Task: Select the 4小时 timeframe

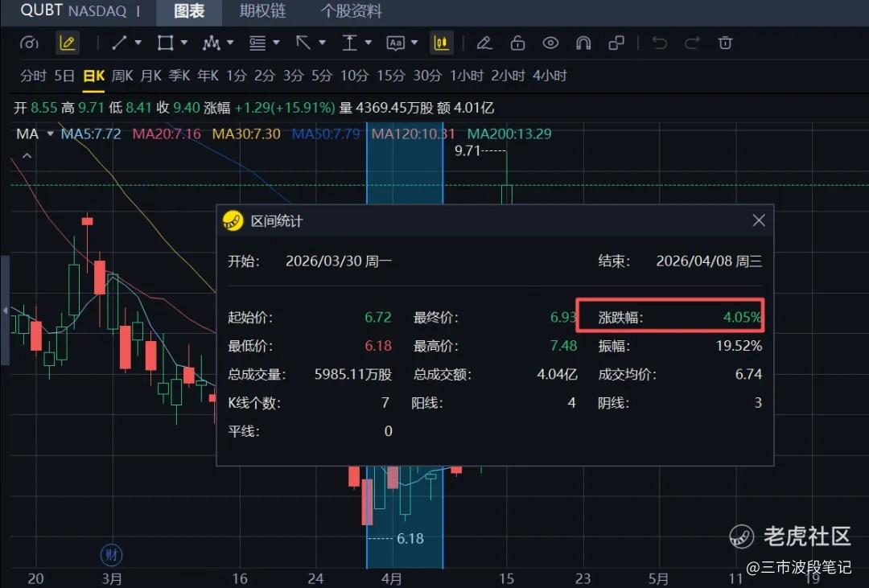Action: coord(550,76)
